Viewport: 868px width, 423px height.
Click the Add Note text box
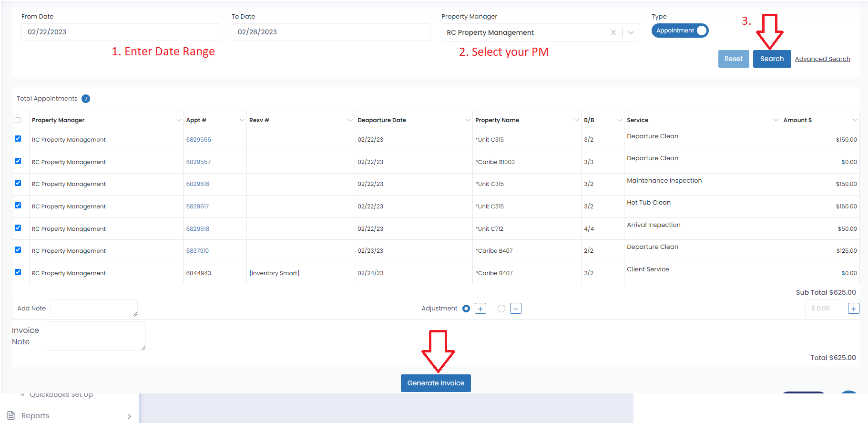pyautogui.click(x=94, y=308)
